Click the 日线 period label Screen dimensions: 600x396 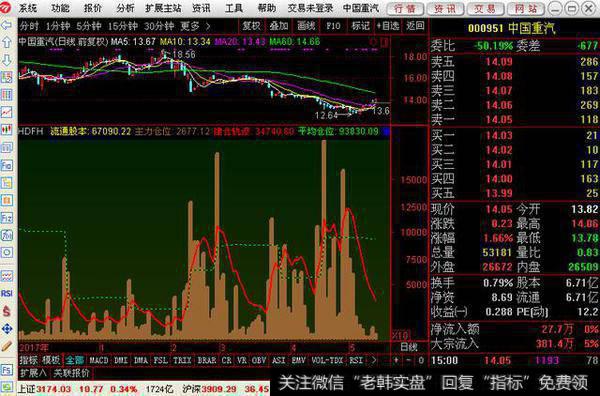click(x=408, y=347)
